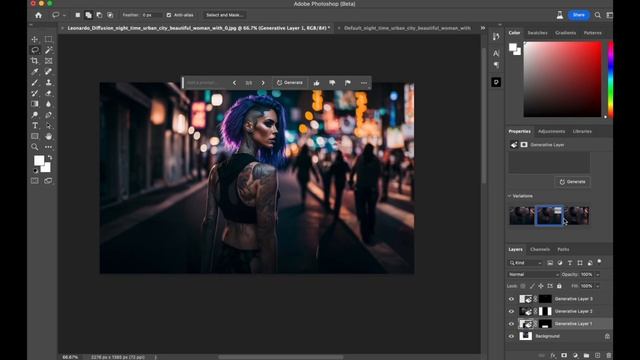Select the Lasso tool in toolbar
640x360 pixels.
tap(35, 50)
